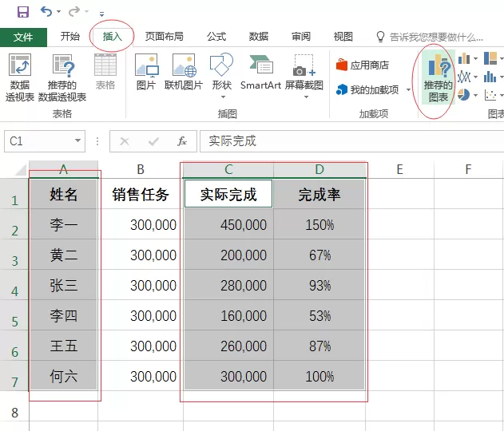Image resolution: width=504 pixels, height=431 pixels.
Task: Select column C header
Action: coord(228,169)
